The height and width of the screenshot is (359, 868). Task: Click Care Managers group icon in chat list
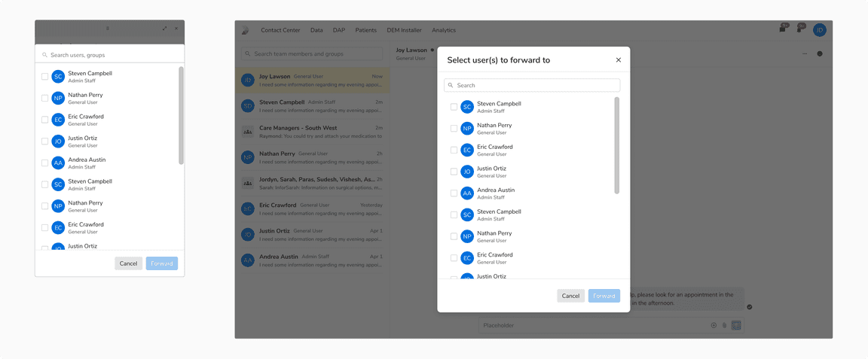point(248,132)
